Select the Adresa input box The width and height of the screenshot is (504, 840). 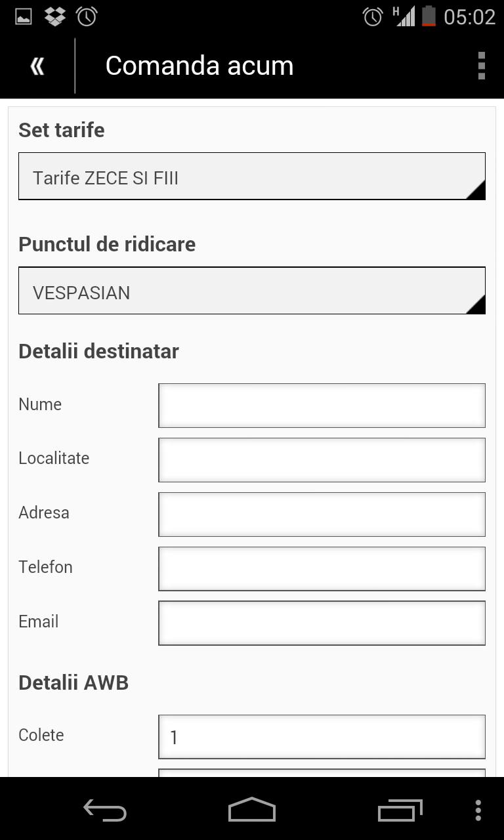point(322,514)
